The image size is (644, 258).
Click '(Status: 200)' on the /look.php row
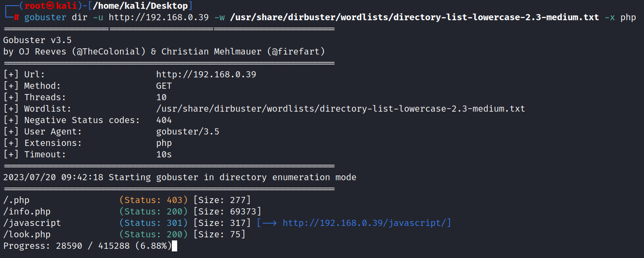coord(153,234)
